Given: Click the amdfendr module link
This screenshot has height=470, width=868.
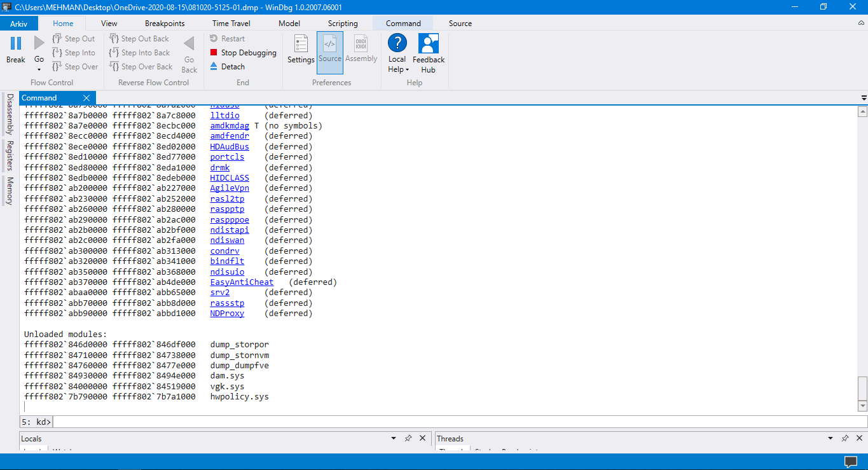Looking at the screenshot, I should point(230,136).
